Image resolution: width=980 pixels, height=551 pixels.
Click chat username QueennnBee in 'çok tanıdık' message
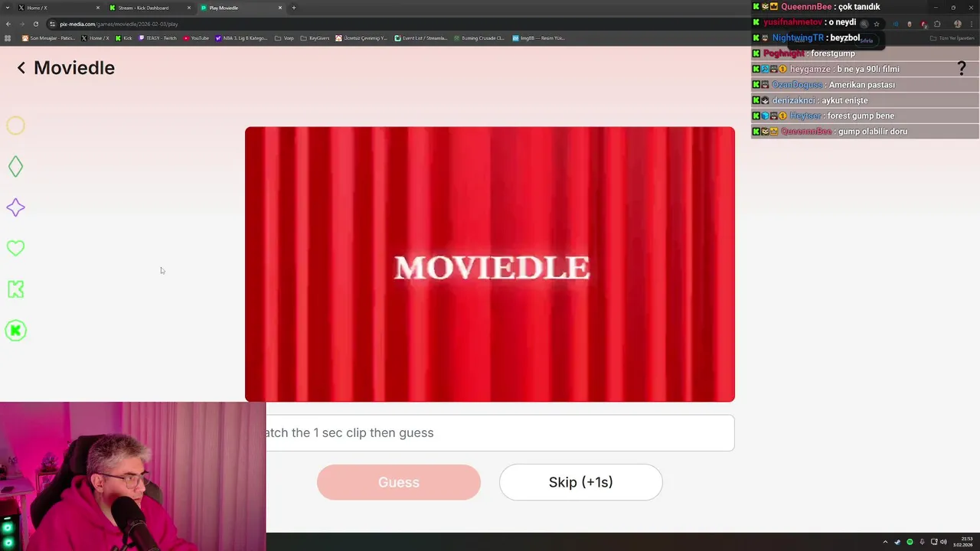tap(806, 7)
